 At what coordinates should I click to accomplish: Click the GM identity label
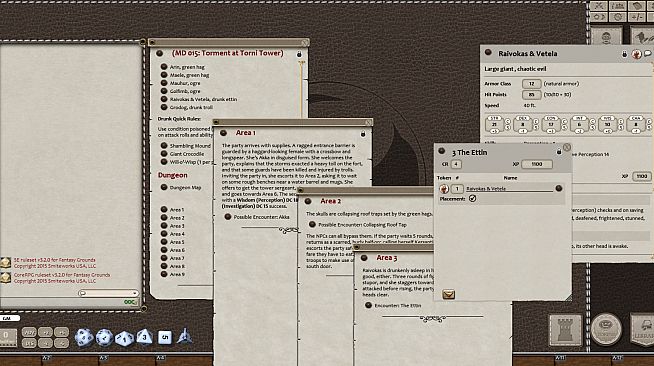click(6, 318)
